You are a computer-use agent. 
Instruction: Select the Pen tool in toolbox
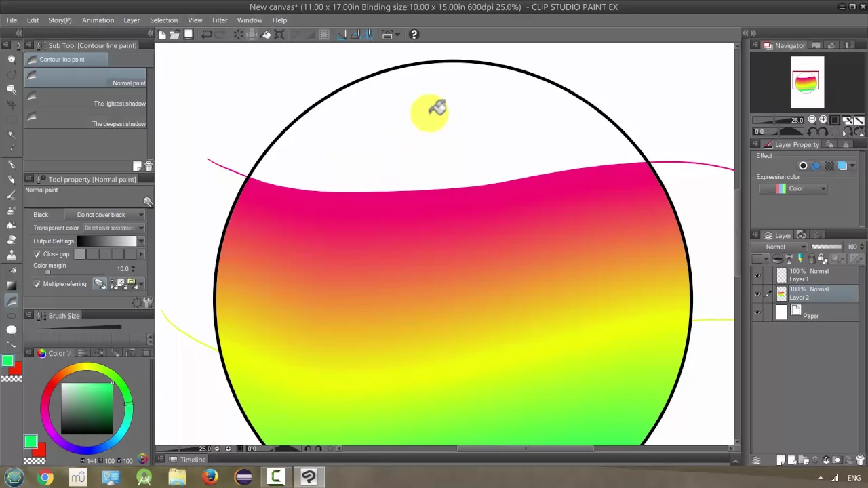[12, 165]
